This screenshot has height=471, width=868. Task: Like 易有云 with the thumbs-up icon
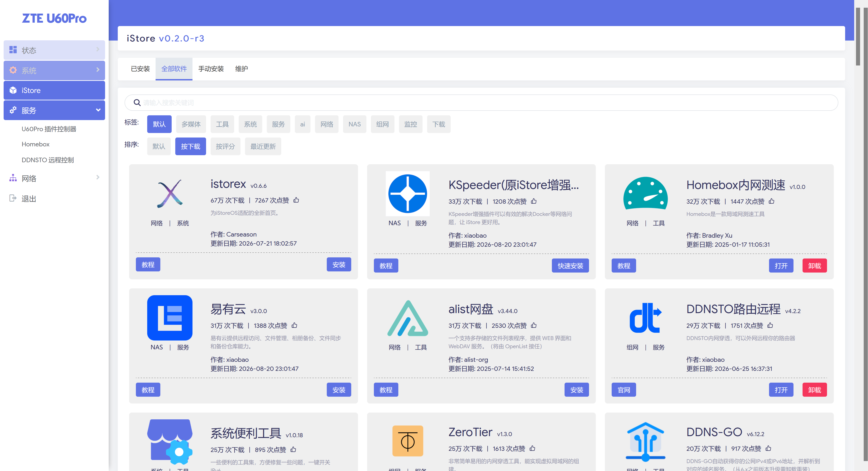pos(294,325)
